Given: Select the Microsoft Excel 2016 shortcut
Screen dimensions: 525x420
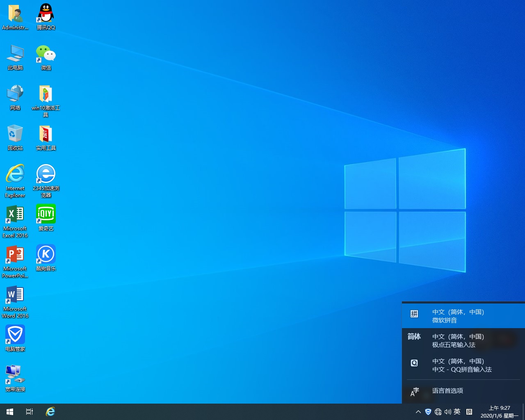Looking at the screenshot, I should click(15, 215).
